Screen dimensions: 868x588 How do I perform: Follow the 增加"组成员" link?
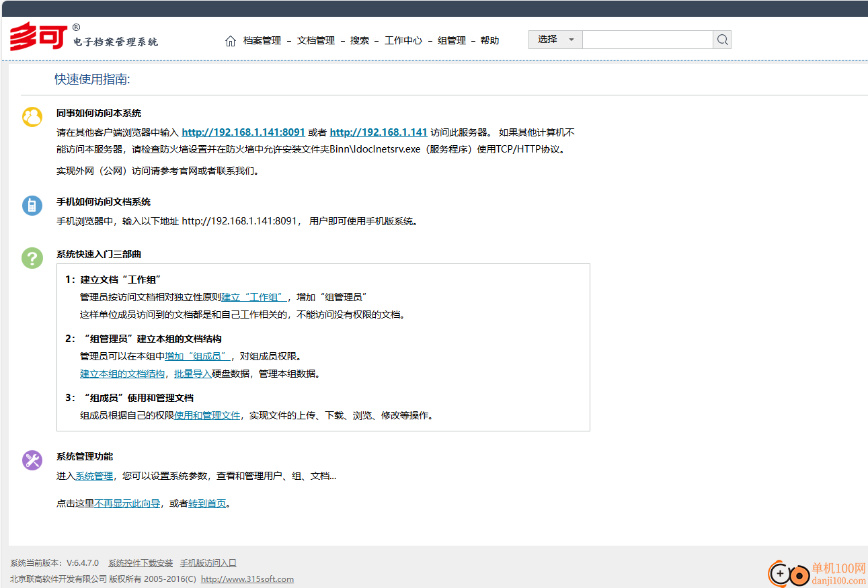coord(198,356)
